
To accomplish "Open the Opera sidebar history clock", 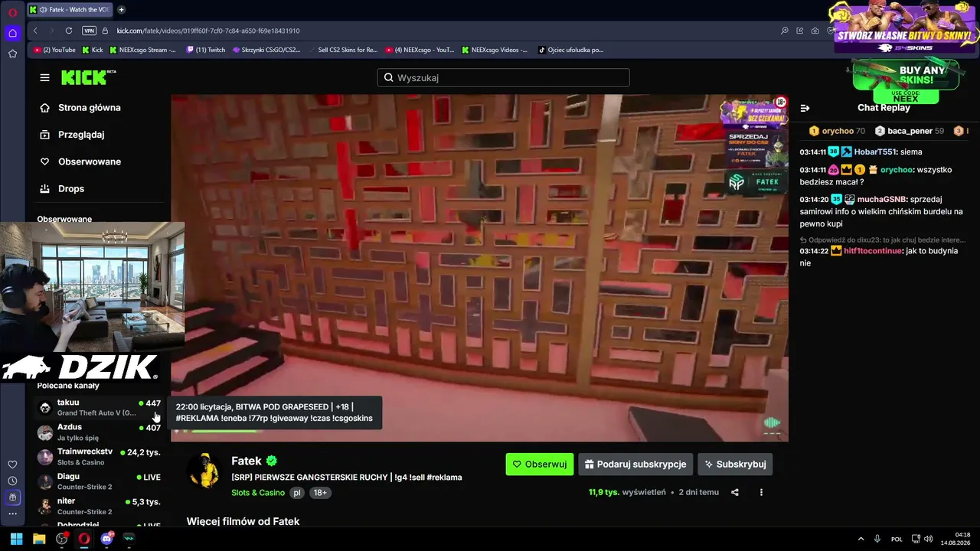I will tap(12, 481).
